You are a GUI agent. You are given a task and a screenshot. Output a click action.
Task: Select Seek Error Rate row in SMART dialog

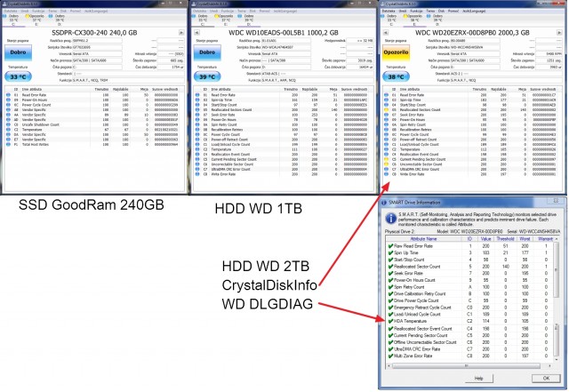469,273
